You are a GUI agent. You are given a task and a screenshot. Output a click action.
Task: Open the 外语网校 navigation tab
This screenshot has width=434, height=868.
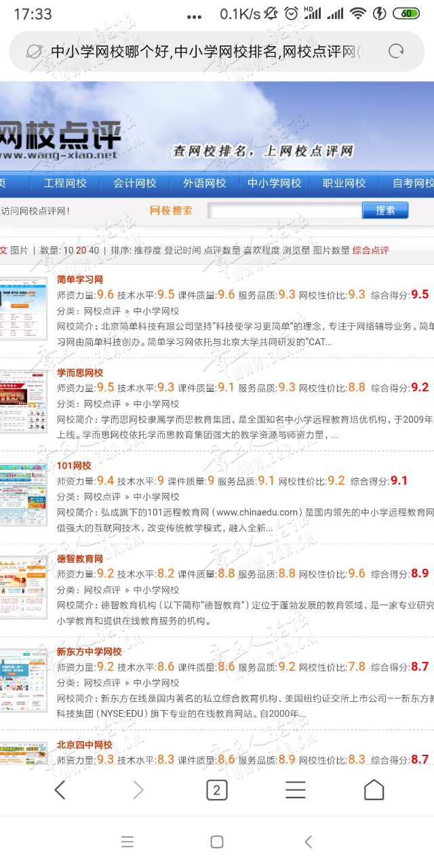[x=205, y=183]
